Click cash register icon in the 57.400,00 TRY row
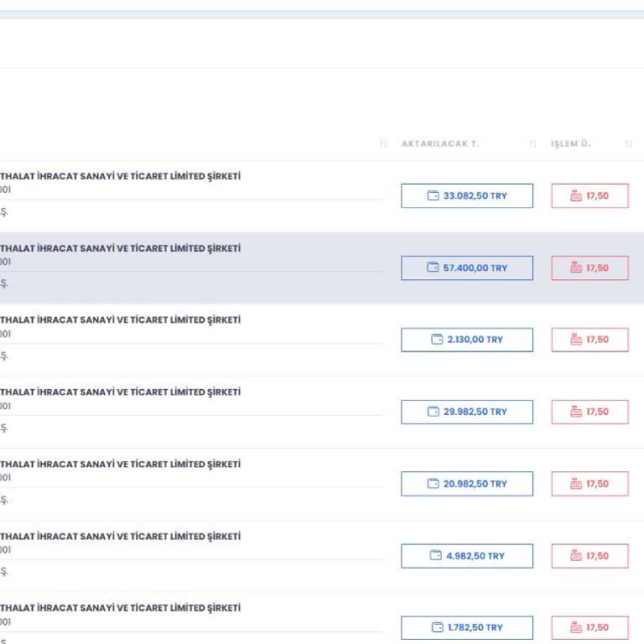644x644 pixels. (576, 268)
